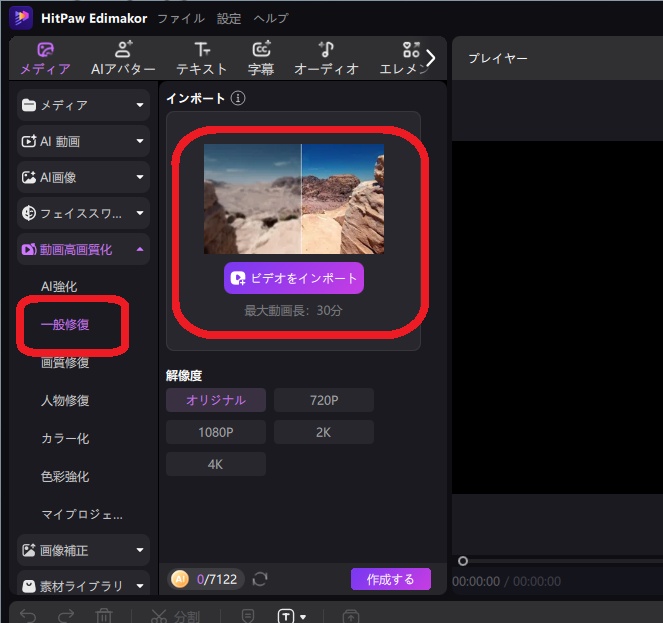Choose 720P resolution
This screenshot has width=663, height=623.
pyautogui.click(x=324, y=400)
